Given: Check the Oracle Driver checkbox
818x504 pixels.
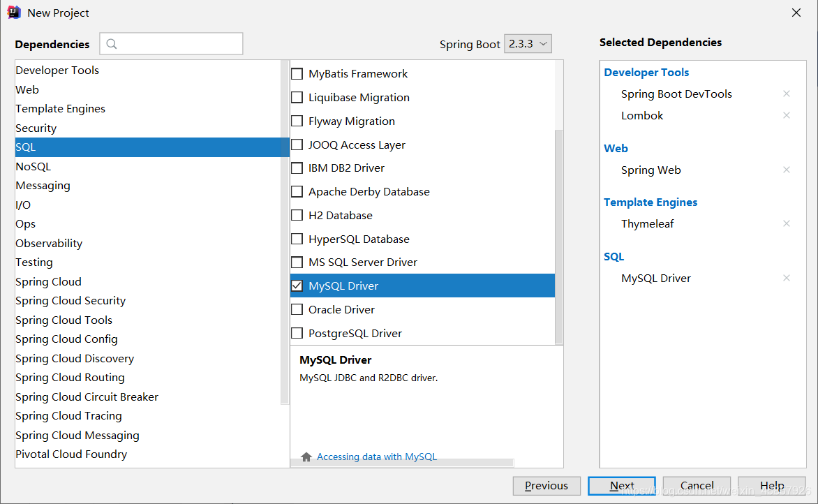Looking at the screenshot, I should 297,309.
